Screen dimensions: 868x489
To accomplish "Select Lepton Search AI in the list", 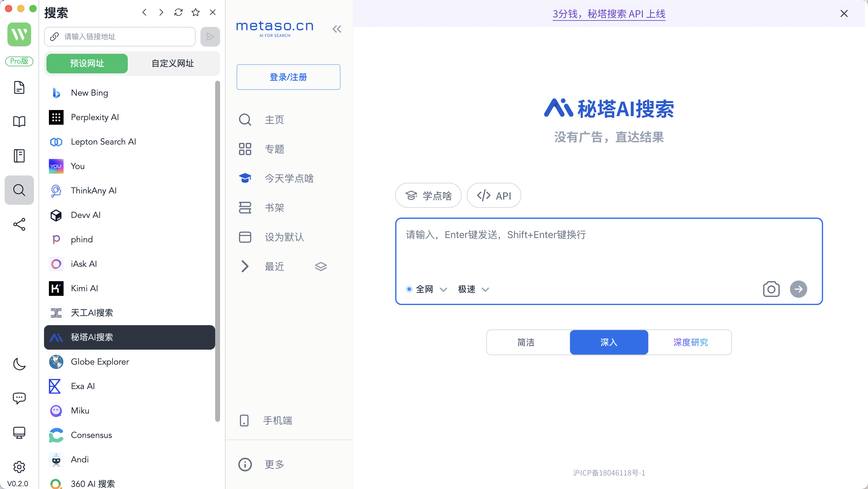I will point(129,142).
